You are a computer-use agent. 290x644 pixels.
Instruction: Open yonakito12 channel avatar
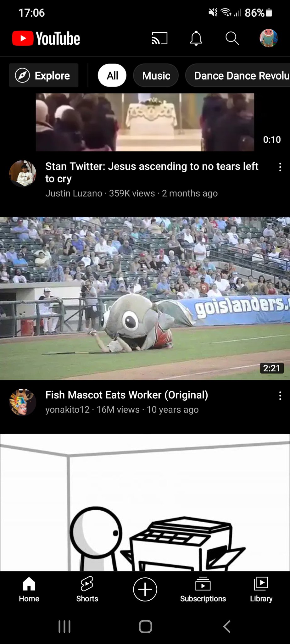(23, 402)
